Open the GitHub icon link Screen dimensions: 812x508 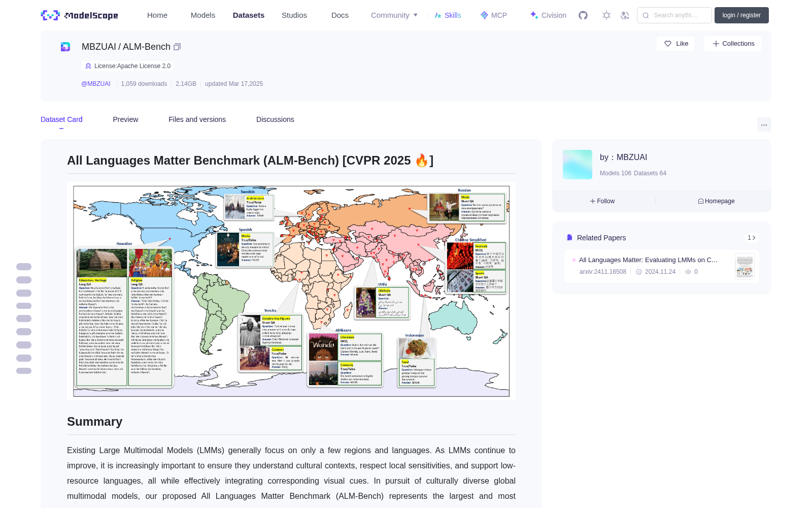coord(583,15)
